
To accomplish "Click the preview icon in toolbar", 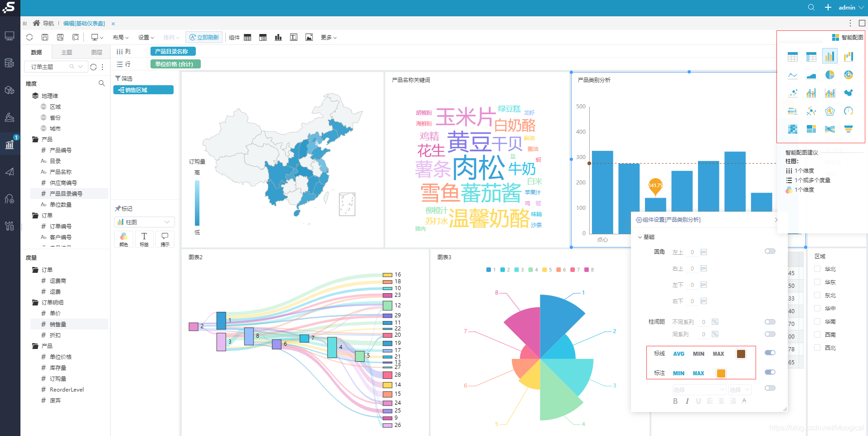I will (x=76, y=37).
